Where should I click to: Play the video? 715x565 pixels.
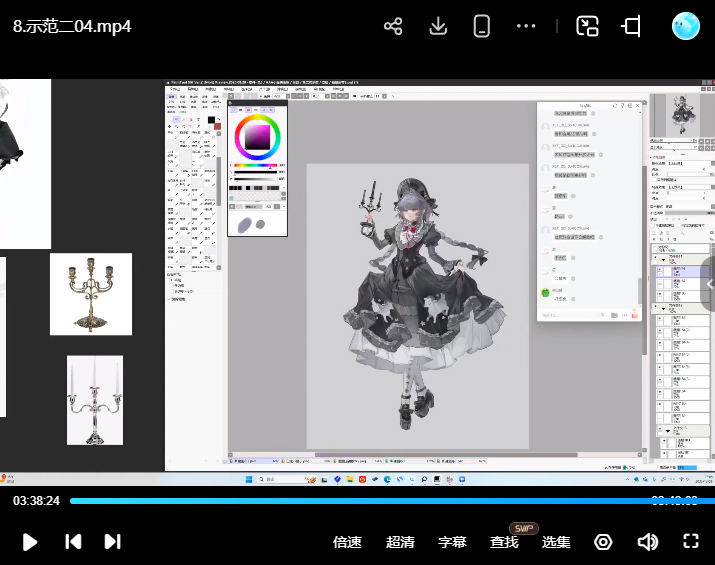(x=30, y=542)
